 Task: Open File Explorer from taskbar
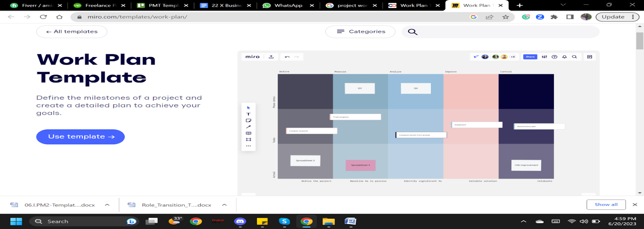point(328,221)
